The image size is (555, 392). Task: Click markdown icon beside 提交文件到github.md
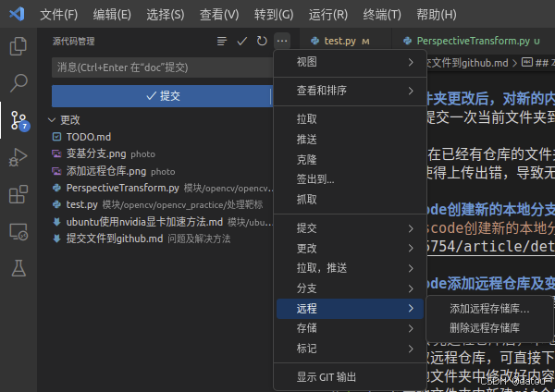click(x=56, y=239)
